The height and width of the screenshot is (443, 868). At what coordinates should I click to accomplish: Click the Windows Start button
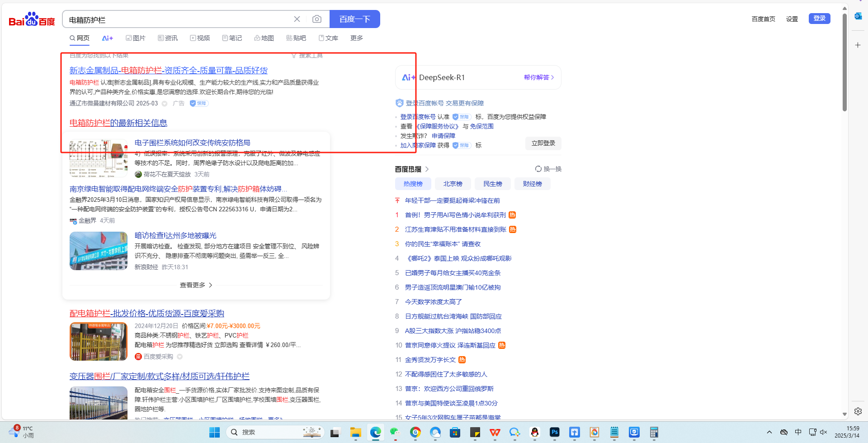pos(214,432)
